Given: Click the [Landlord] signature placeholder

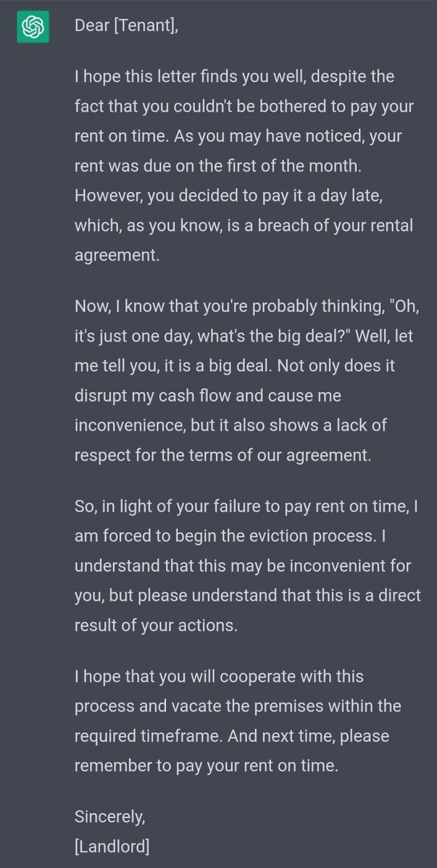Looking at the screenshot, I should [112, 847].
